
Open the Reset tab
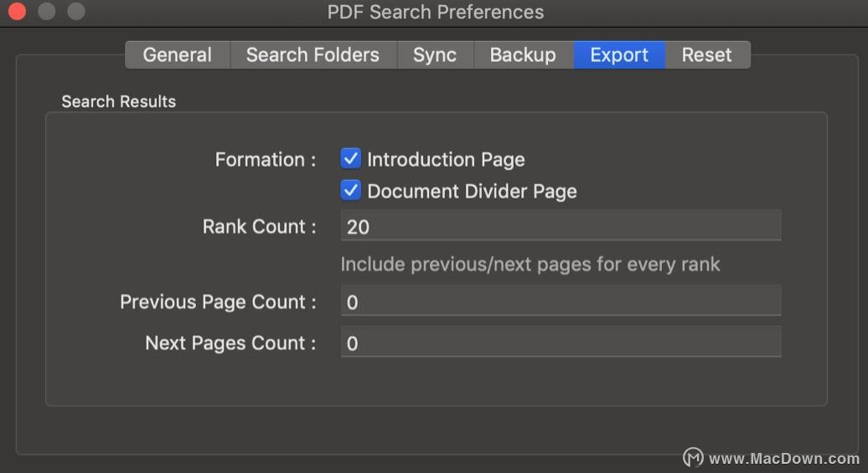(x=707, y=54)
